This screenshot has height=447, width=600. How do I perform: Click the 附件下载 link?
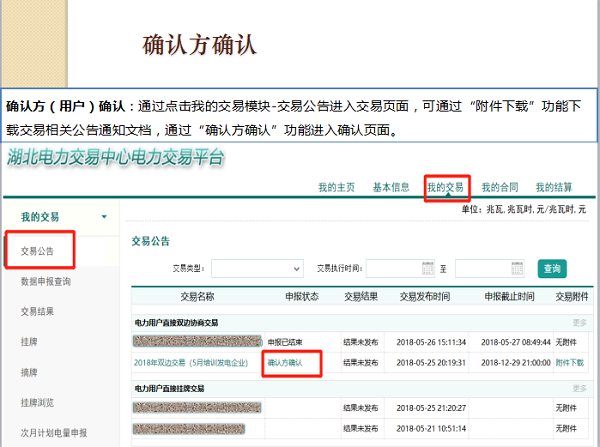coord(569,362)
